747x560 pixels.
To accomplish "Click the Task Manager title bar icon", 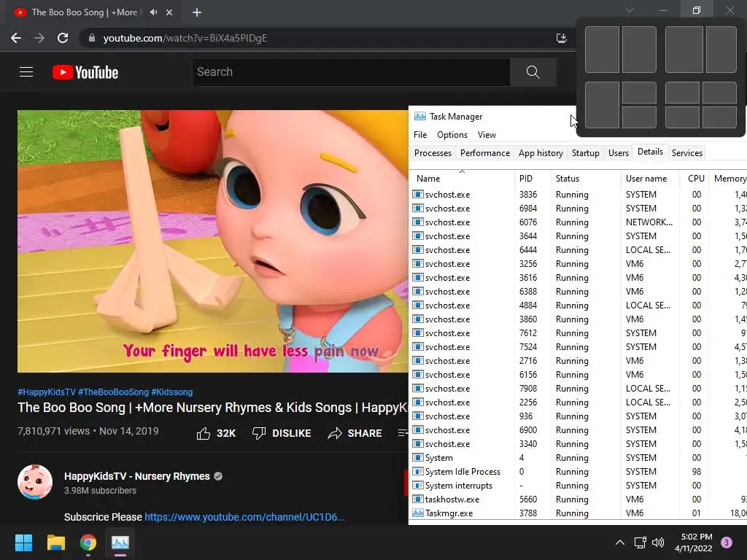I will pyautogui.click(x=419, y=117).
